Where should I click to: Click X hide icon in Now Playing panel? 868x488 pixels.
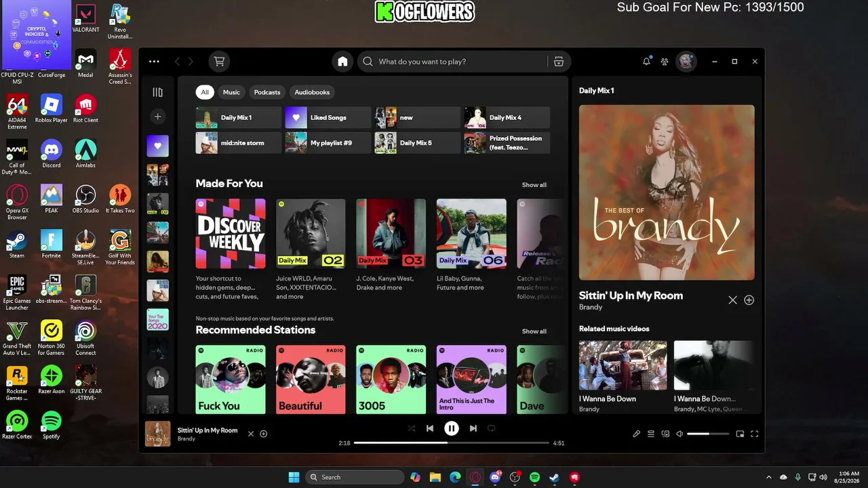pyautogui.click(x=732, y=300)
